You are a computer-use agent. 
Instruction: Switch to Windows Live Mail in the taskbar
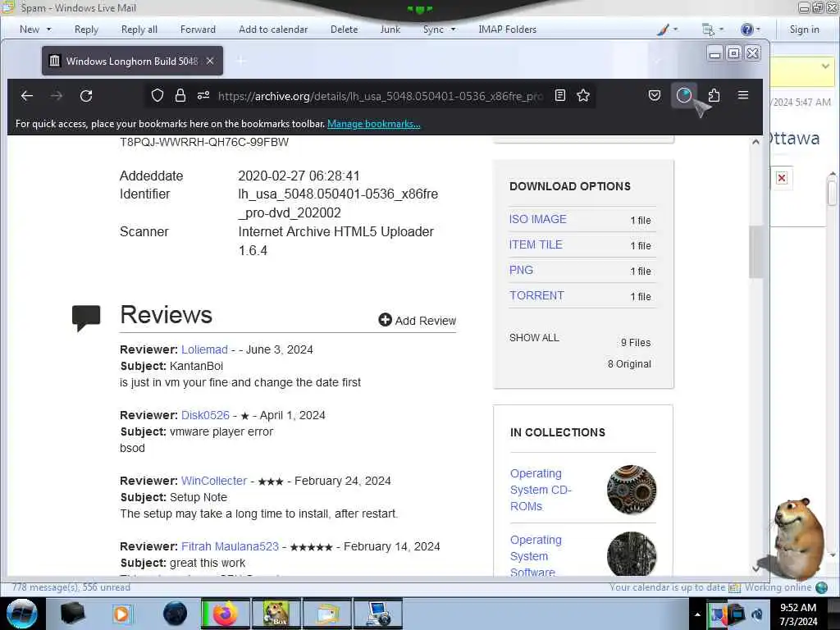coord(326,614)
